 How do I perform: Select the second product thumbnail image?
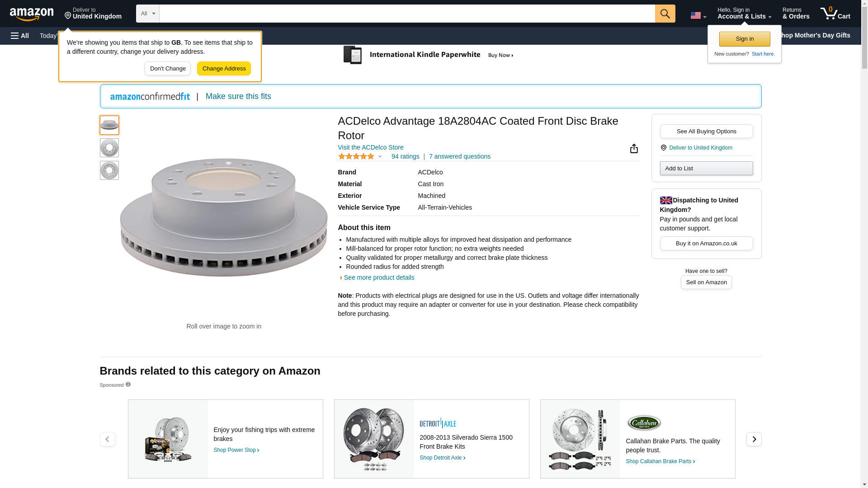coord(109,148)
